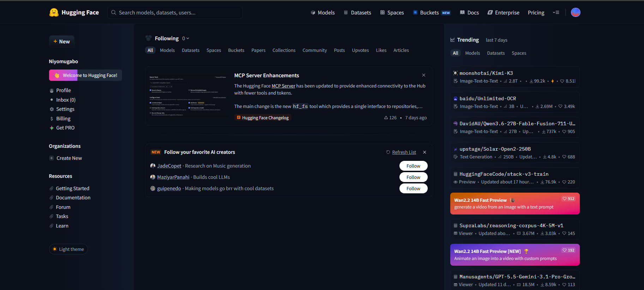
Task: Click the JadeCopet avatar icon
Action: pos(153,166)
